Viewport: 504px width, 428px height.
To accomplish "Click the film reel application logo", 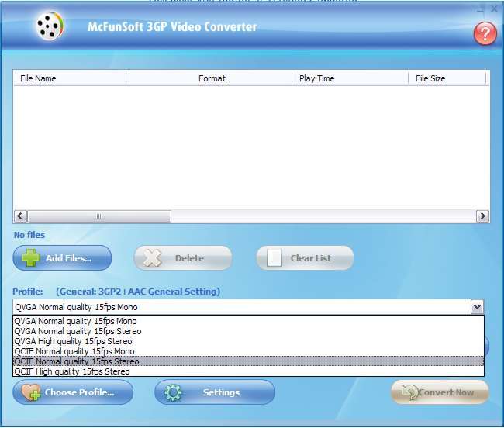I will click(x=50, y=27).
